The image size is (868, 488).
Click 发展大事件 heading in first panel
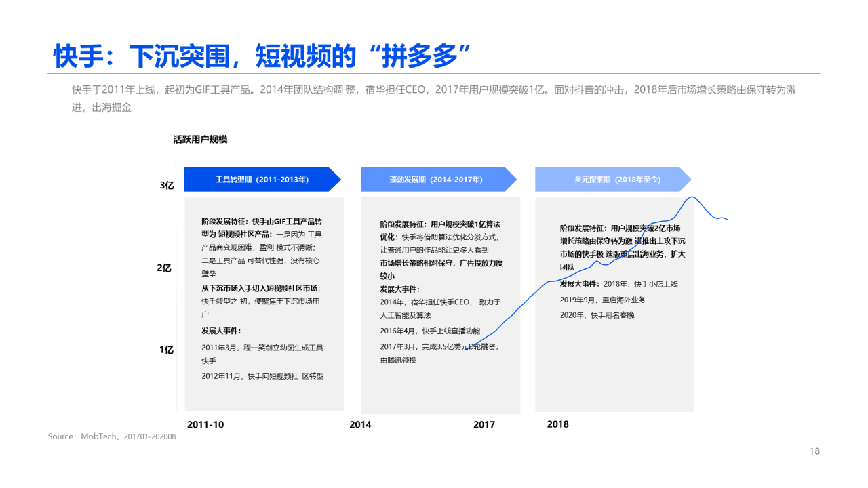[x=221, y=331]
